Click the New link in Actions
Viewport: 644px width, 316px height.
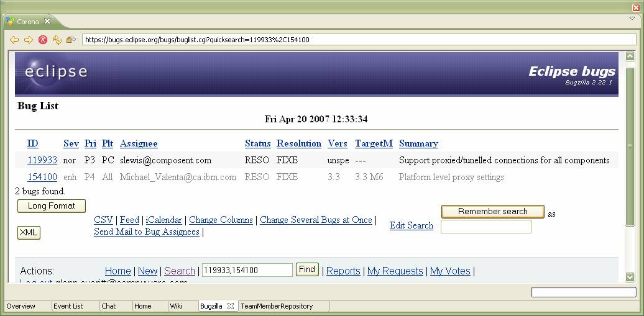[x=148, y=271]
